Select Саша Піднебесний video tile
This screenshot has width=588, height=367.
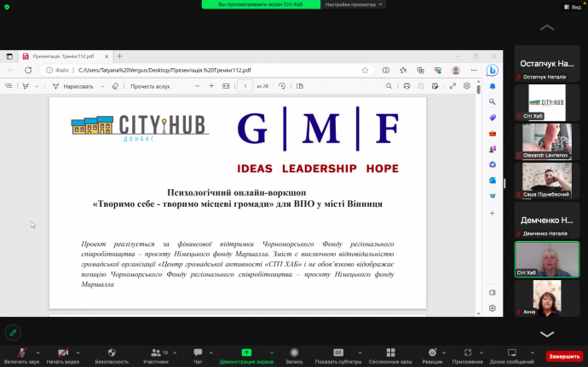547,181
